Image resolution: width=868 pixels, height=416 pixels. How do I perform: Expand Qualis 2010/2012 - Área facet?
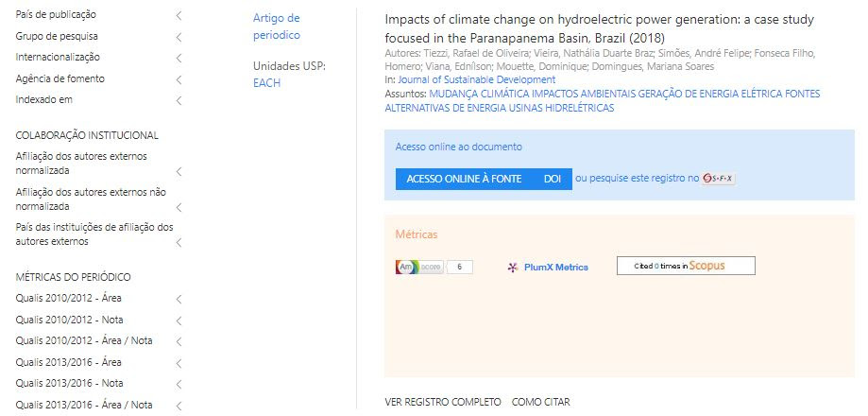pyautogui.click(x=179, y=299)
